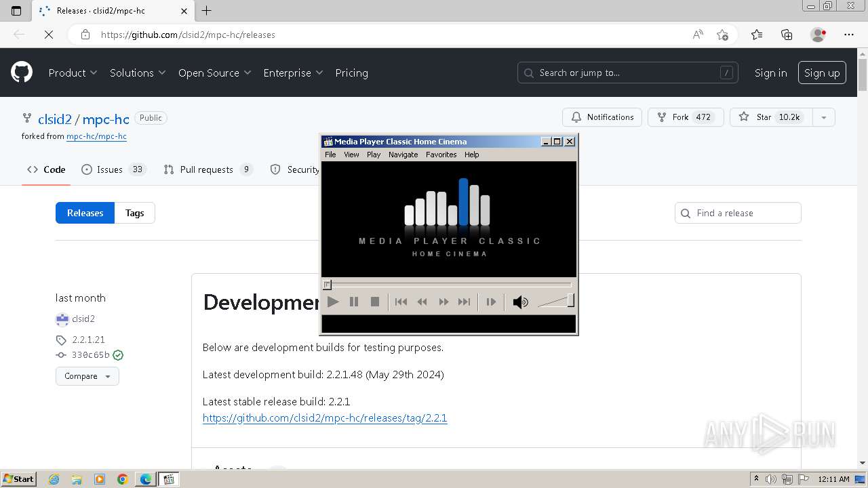
Task: Expand the Open Source dropdown
Action: coord(214,73)
